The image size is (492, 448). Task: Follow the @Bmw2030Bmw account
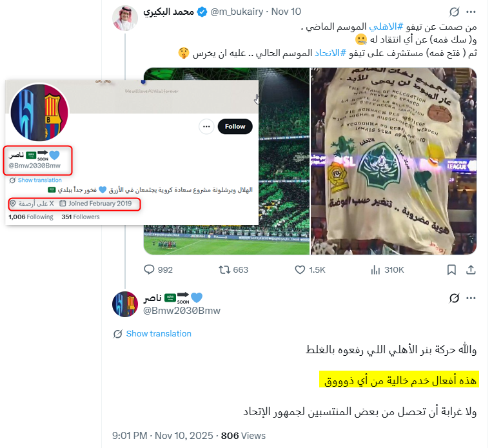[x=235, y=126]
